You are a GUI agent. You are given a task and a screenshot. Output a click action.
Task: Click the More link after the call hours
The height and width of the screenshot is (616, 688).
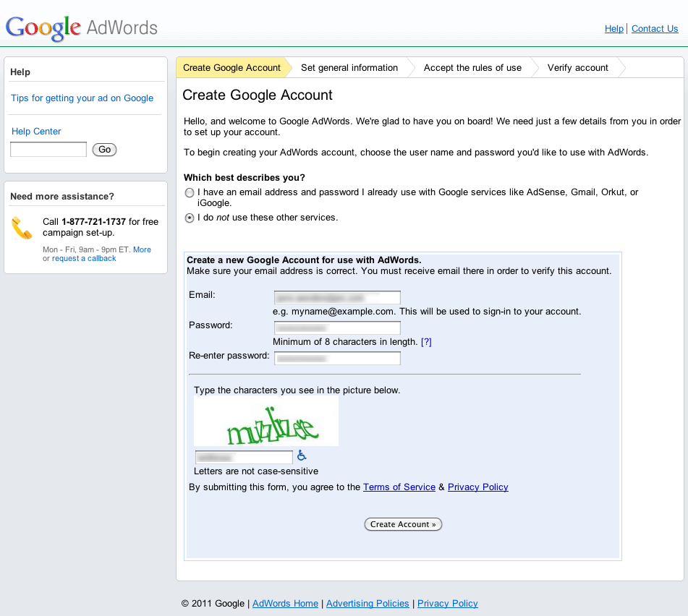[x=143, y=249]
